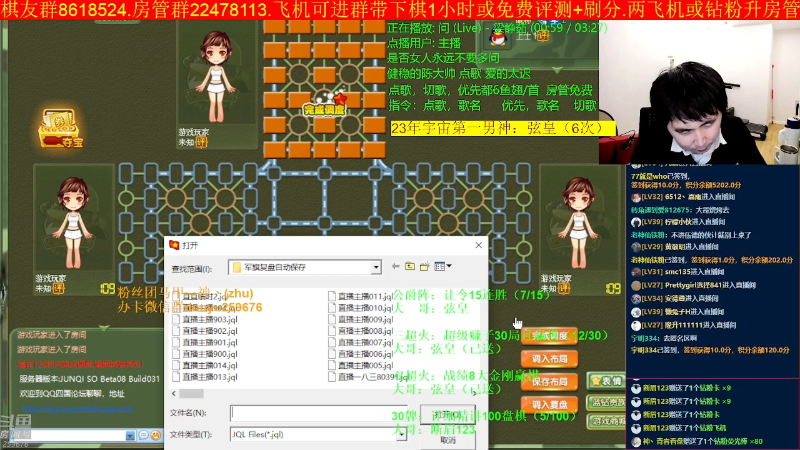The height and width of the screenshot is (450, 800).
Task: Click the left player's avatar
Action: point(73,222)
